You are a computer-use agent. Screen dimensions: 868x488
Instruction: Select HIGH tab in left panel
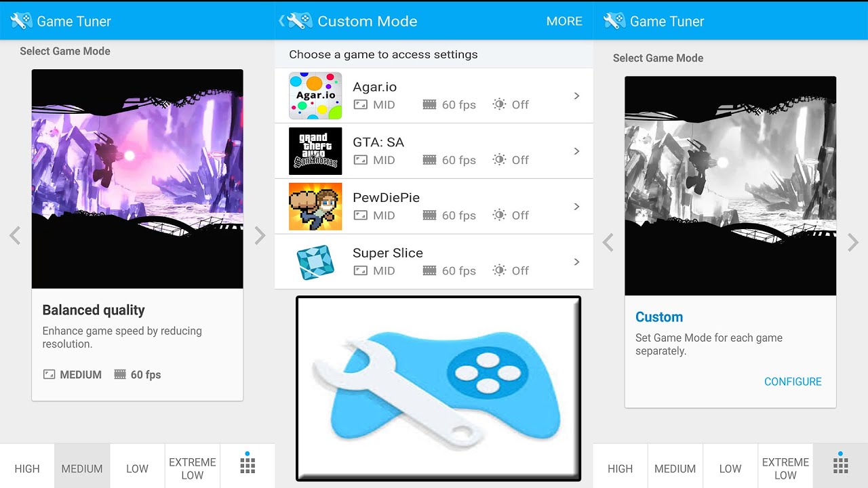click(x=27, y=466)
